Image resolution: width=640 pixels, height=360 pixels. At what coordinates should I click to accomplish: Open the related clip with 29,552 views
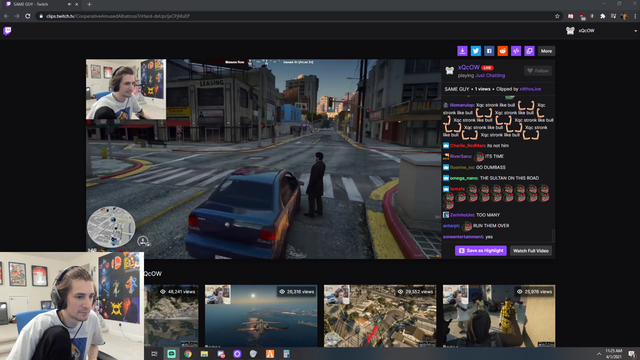pyautogui.click(x=380, y=316)
